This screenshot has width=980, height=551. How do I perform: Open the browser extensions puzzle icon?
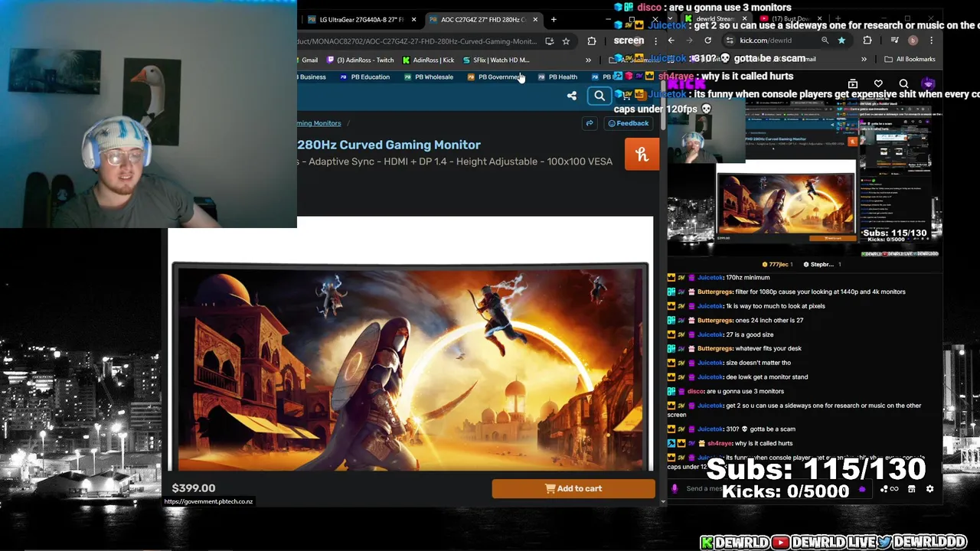click(592, 41)
